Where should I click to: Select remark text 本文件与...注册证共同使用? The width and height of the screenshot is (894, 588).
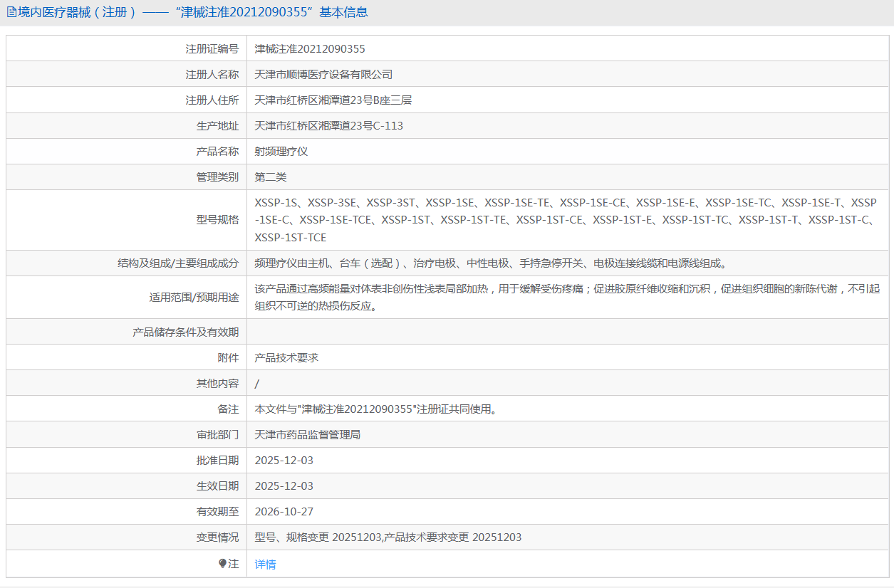pos(376,409)
